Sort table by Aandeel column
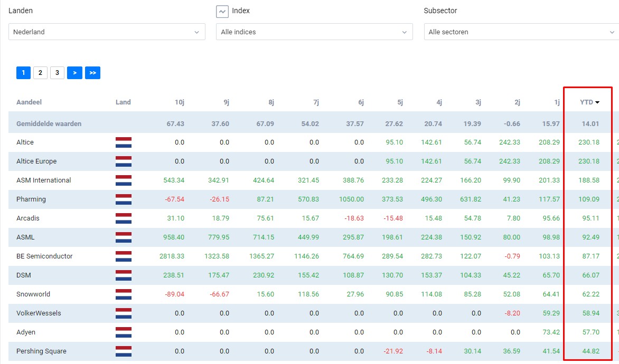This screenshot has width=619, height=364. [x=29, y=102]
